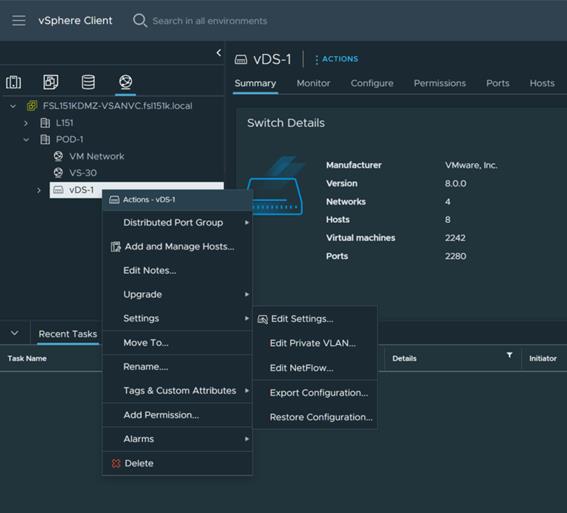Choose Move To... menu entry
Viewport: 567px width, 513px height.
[177, 342]
